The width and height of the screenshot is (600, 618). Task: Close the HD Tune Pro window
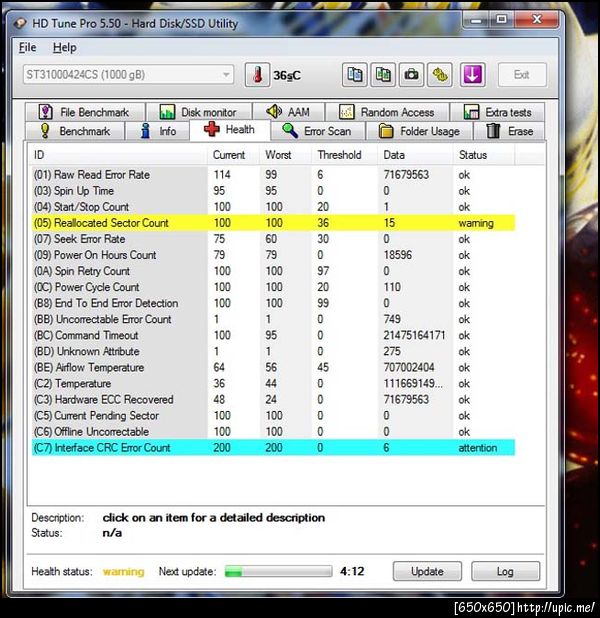coord(537,20)
